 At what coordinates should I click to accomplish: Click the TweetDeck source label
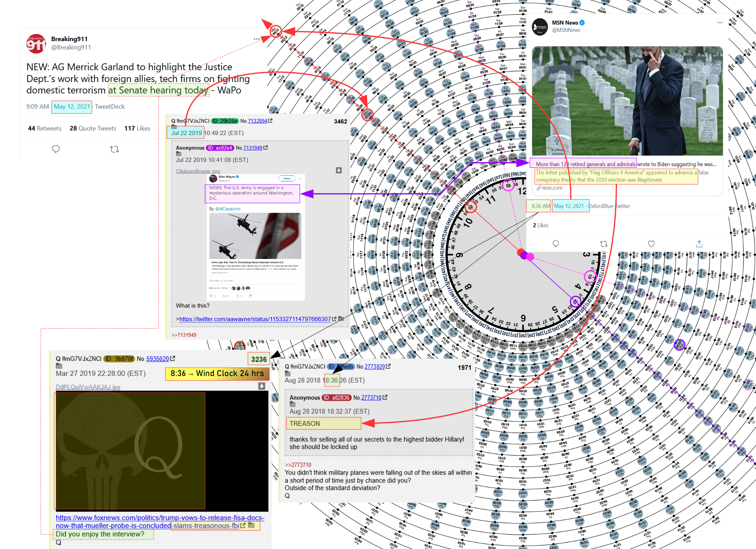(x=110, y=106)
